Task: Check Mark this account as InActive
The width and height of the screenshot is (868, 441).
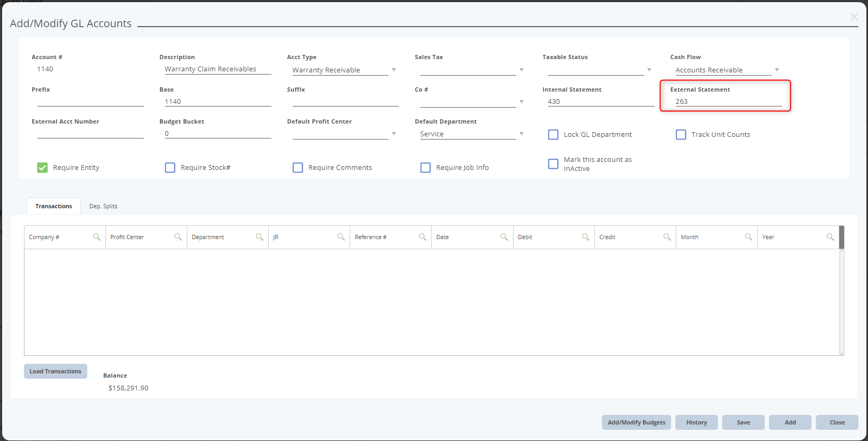Action: tap(553, 164)
